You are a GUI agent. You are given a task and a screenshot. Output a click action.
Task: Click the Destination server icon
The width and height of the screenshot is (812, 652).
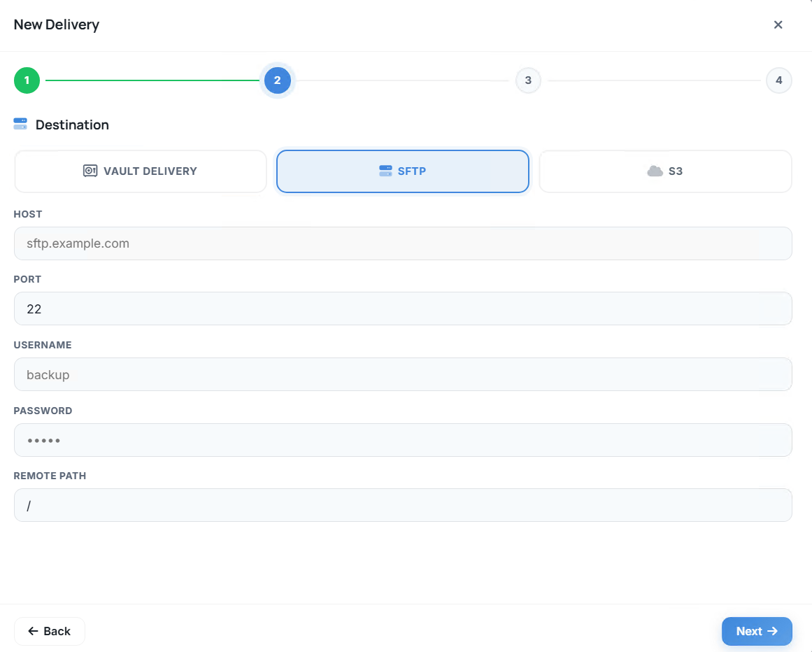[20, 124]
